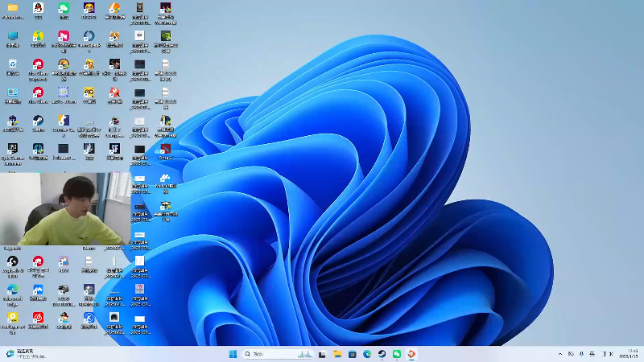Click the green NVIDIA desktop shortcut
This screenshot has height=362, width=644.
click(165, 36)
